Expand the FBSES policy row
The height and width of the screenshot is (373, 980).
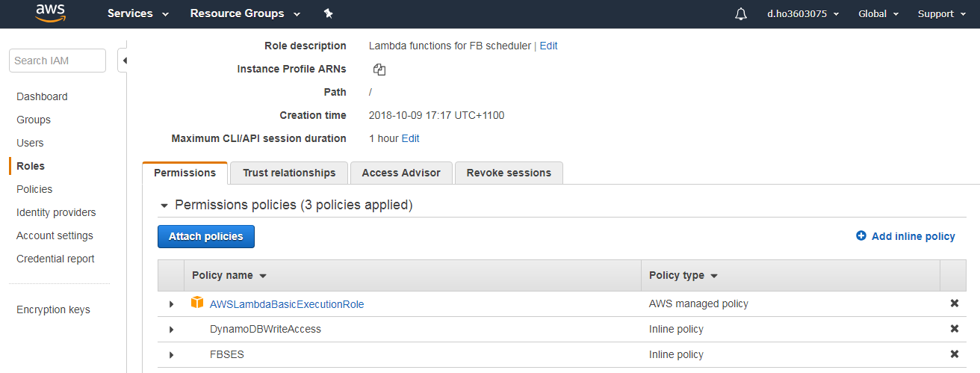click(171, 355)
